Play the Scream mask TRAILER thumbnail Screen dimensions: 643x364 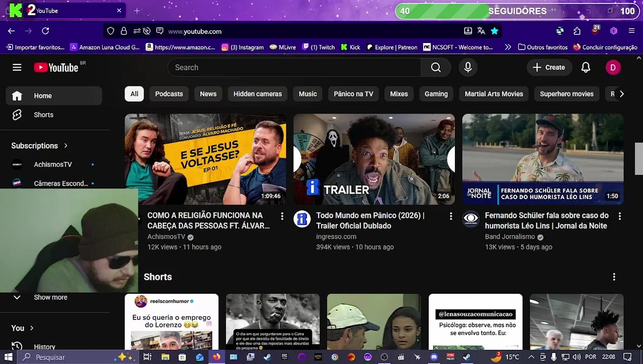(374, 159)
